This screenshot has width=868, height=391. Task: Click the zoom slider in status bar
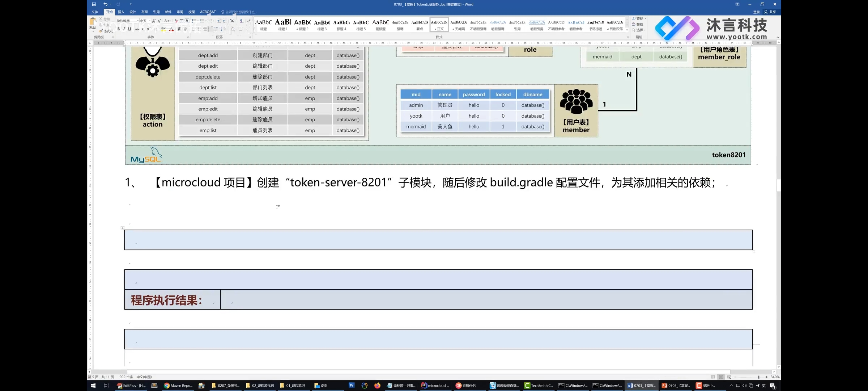pos(759,377)
